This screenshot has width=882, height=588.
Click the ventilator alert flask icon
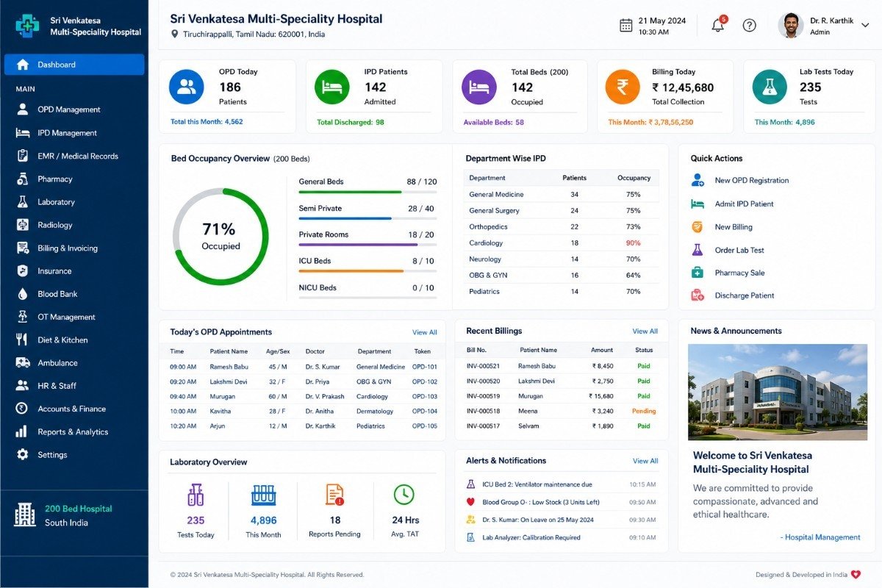[x=471, y=484]
